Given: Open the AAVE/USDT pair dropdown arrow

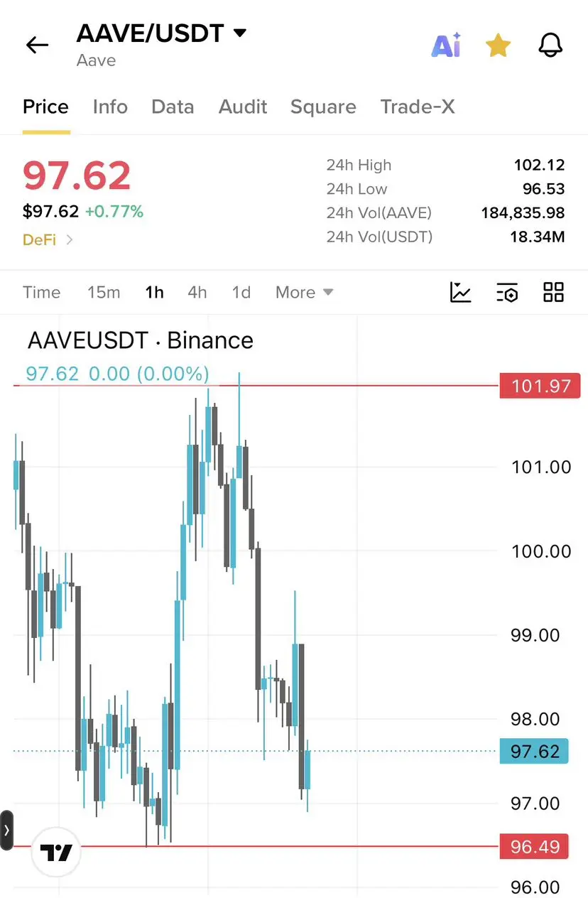Looking at the screenshot, I should [240, 33].
